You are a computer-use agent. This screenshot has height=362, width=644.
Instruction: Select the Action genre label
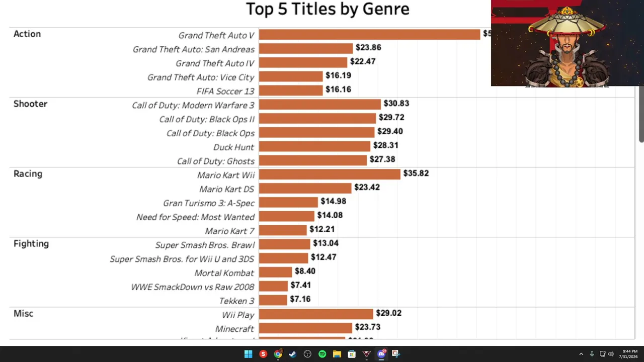coord(27,34)
